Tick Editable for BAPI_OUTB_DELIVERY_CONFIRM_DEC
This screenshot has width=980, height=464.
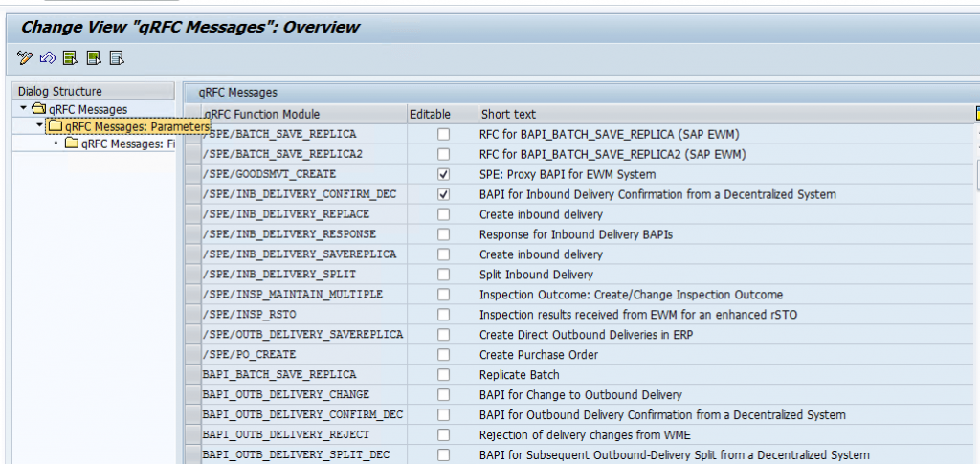(x=443, y=414)
